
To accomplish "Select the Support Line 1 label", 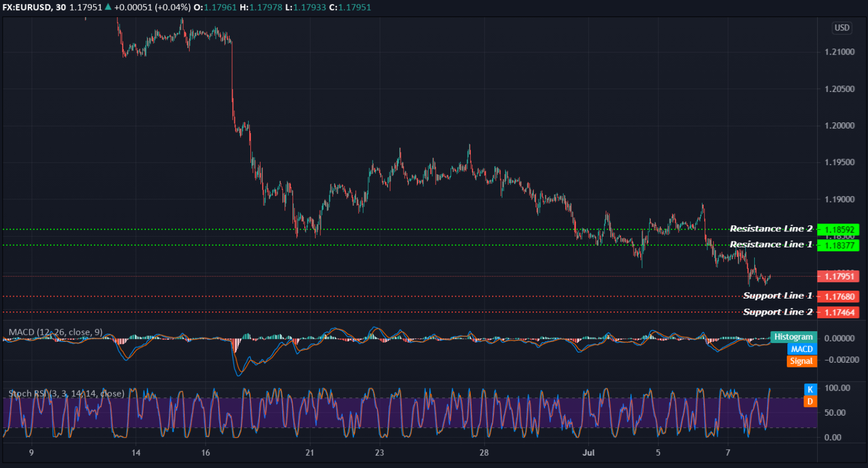I will pos(778,296).
